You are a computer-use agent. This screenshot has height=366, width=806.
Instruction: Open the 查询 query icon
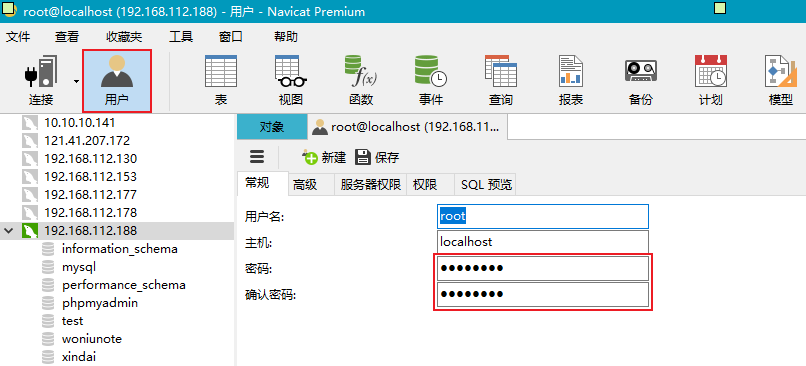coord(500,80)
